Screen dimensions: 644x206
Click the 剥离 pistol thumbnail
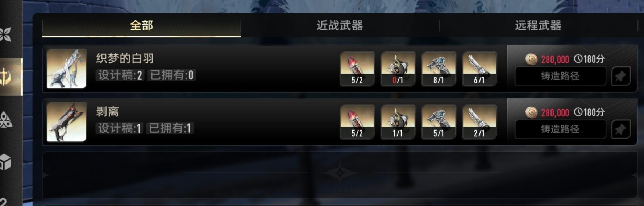[x=67, y=121]
